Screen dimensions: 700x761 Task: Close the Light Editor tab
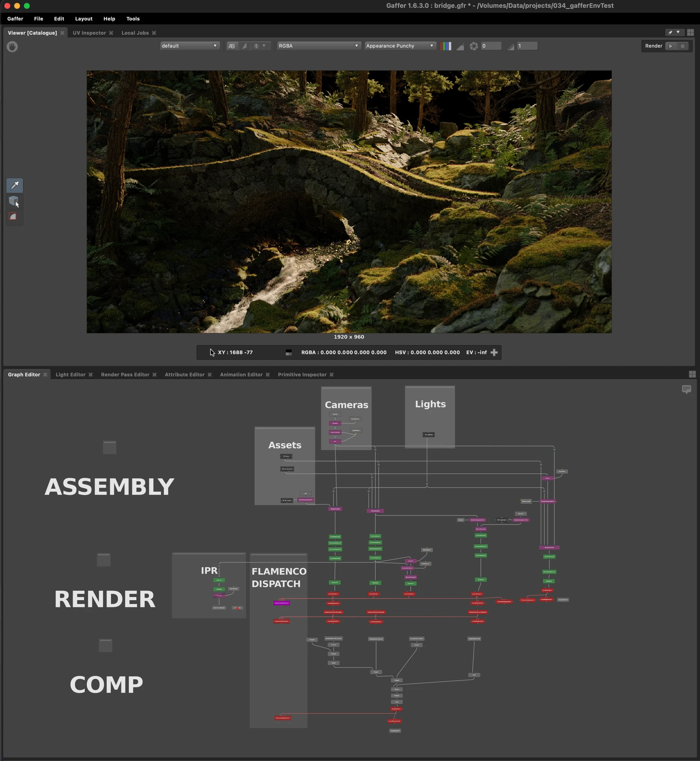point(90,374)
